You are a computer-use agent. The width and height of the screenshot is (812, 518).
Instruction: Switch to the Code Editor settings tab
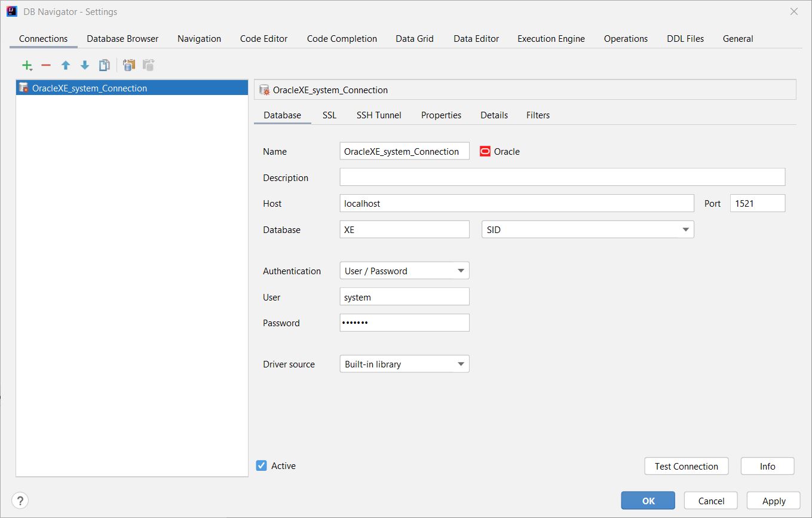pyautogui.click(x=263, y=39)
